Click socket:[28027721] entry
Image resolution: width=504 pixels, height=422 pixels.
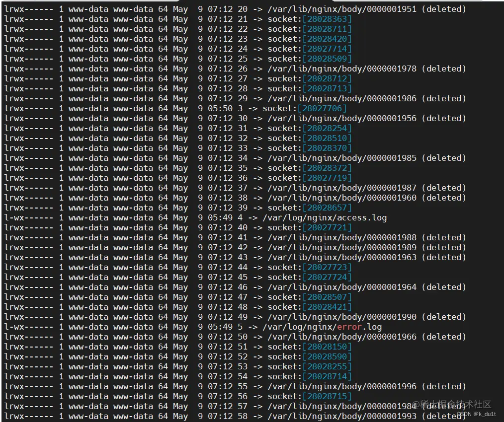[x=310, y=228]
